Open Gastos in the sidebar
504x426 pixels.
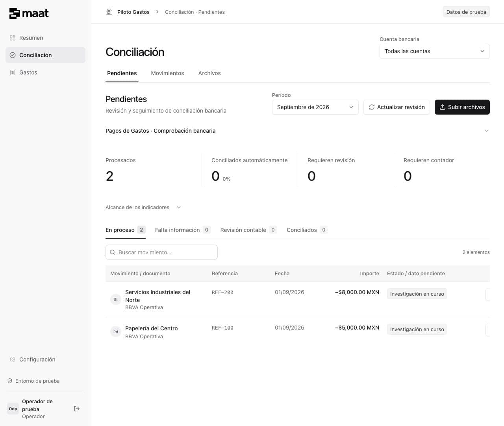[45, 72]
